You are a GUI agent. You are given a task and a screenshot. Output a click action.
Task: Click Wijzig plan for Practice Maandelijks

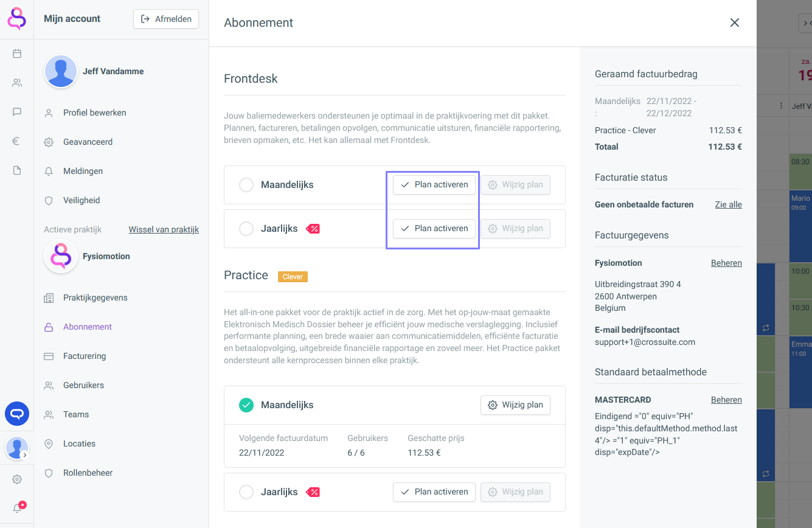point(515,405)
